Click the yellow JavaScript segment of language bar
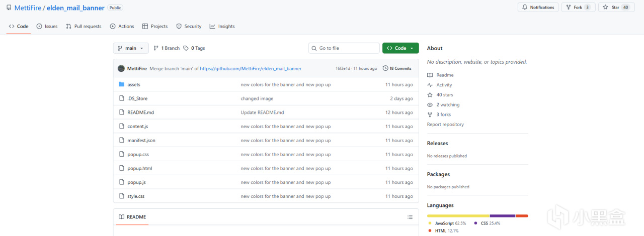 pos(458,216)
